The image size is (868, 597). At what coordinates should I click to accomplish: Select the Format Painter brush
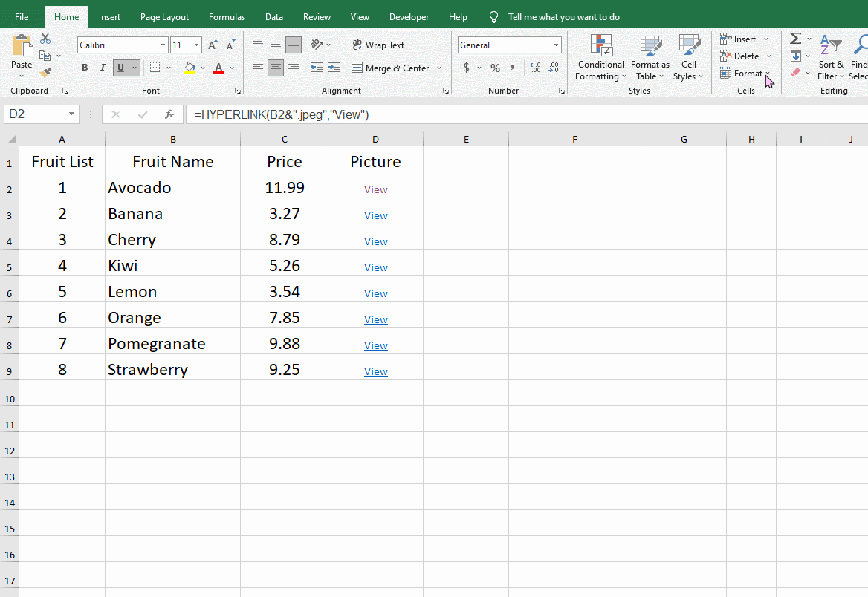(x=45, y=72)
